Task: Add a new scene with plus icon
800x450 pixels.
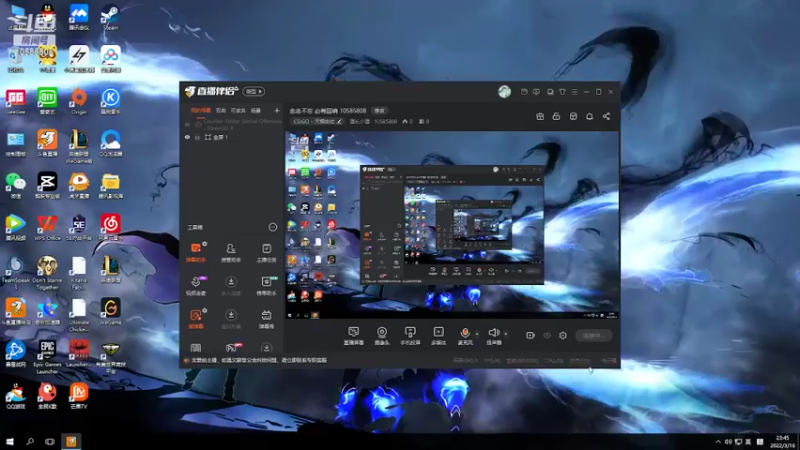Action: click(277, 110)
